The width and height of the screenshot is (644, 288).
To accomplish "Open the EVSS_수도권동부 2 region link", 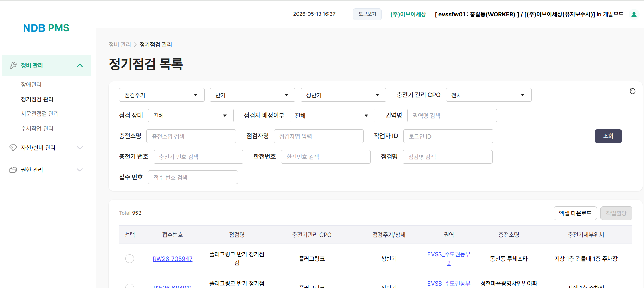I will (x=449, y=259).
